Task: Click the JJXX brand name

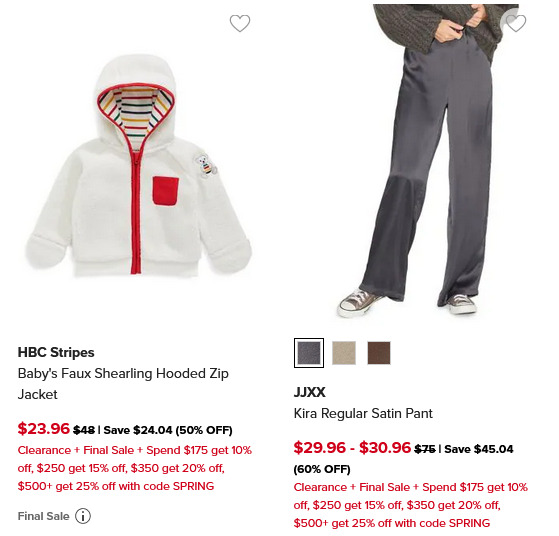Action: (x=309, y=392)
